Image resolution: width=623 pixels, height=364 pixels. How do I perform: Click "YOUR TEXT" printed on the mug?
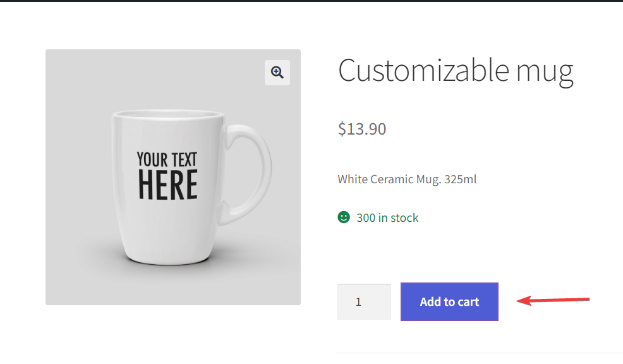(x=167, y=159)
